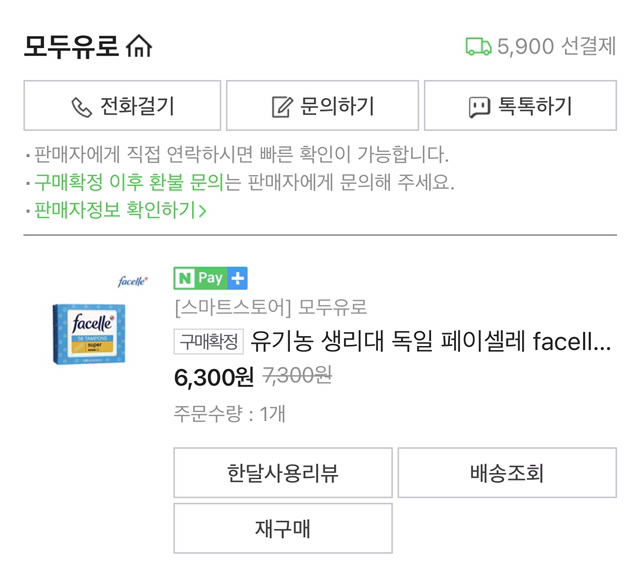The height and width of the screenshot is (572, 640).
Task: Open the 유기농 생리대 독일 페이셀레 product title
Action: (x=430, y=342)
